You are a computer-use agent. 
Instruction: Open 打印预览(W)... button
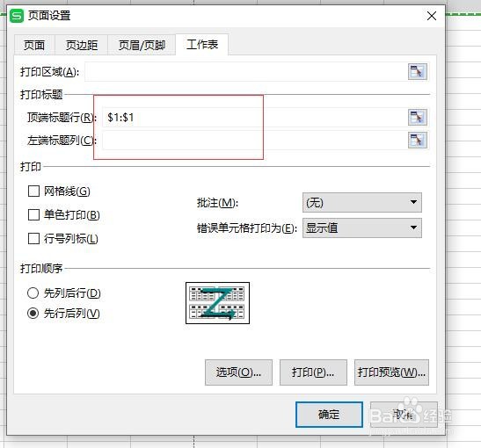coord(391,372)
